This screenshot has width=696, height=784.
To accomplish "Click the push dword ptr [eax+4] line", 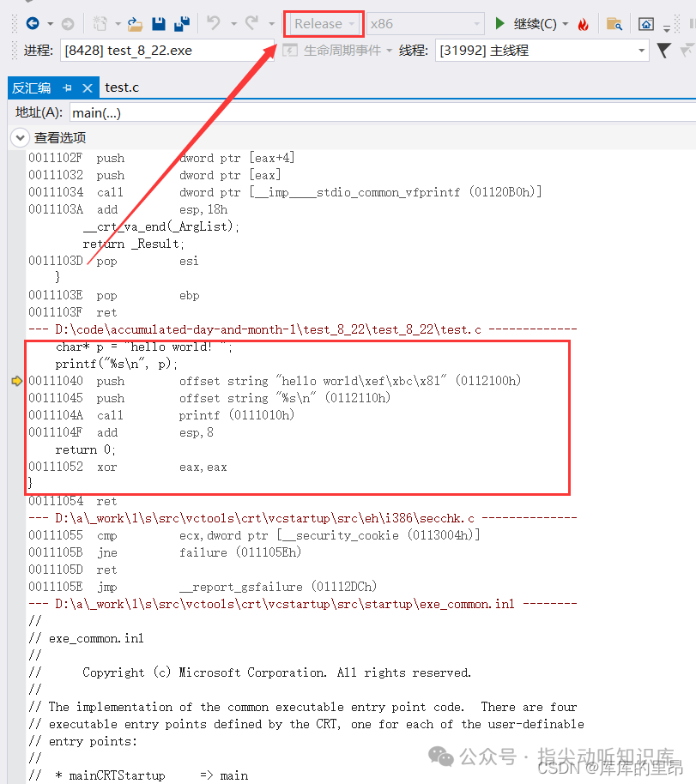I will click(161, 158).
